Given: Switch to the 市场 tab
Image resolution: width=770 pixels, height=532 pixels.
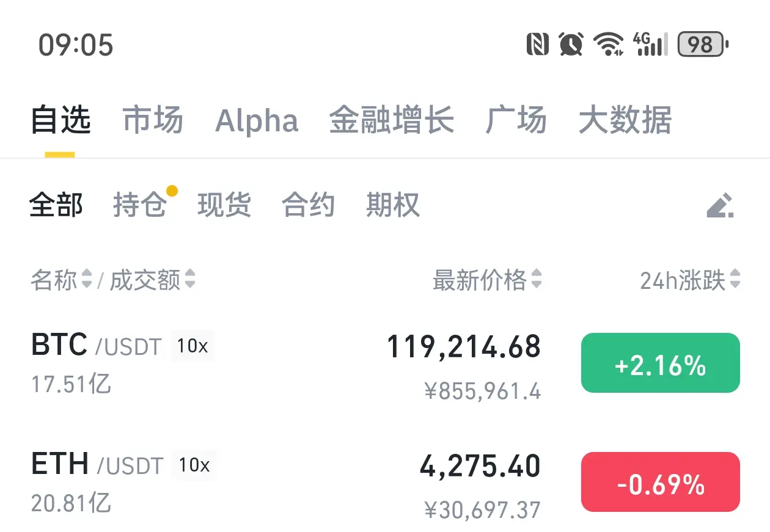Looking at the screenshot, I should [x=153, y=120].
